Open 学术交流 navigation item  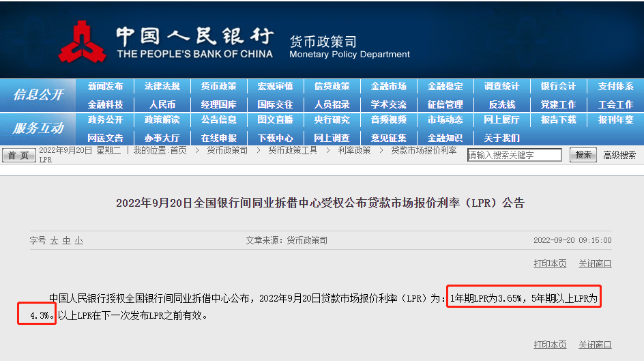389,104
